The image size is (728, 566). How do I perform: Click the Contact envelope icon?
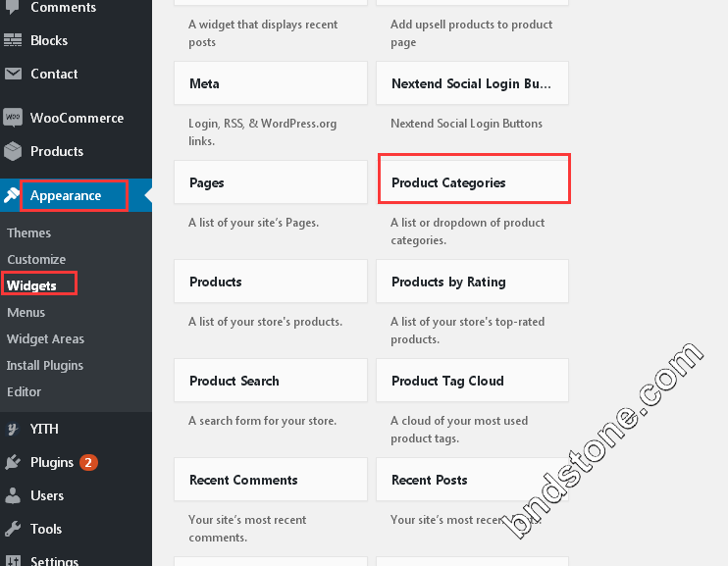point(13,74)
